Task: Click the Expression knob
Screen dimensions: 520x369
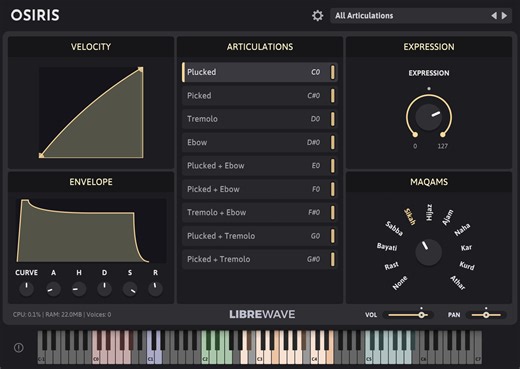Action: click(429, 117)
